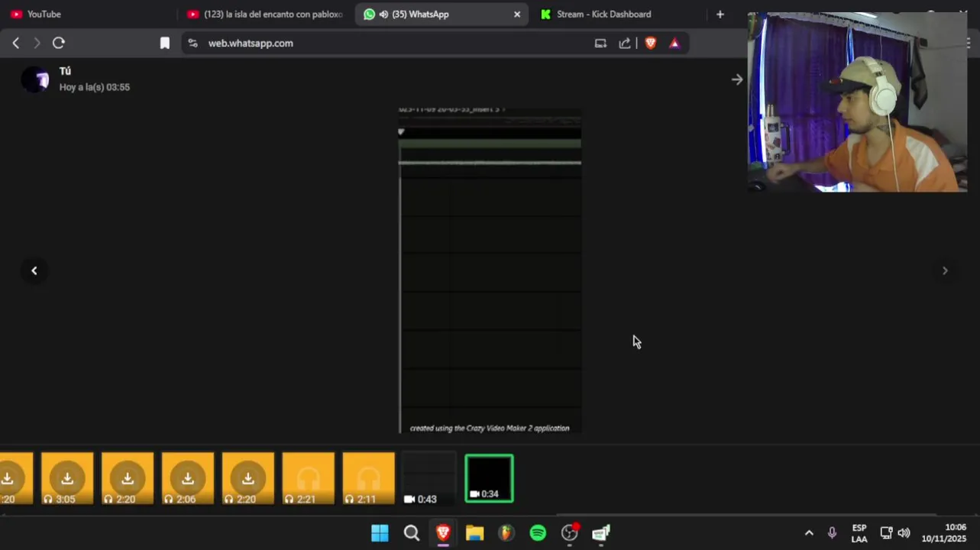Open Windows taskbar search
Viewport: 980px width, 550px height.
(412, 533)
